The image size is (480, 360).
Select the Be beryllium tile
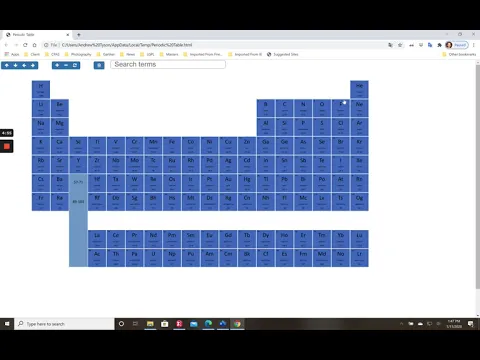coord(59,108)
